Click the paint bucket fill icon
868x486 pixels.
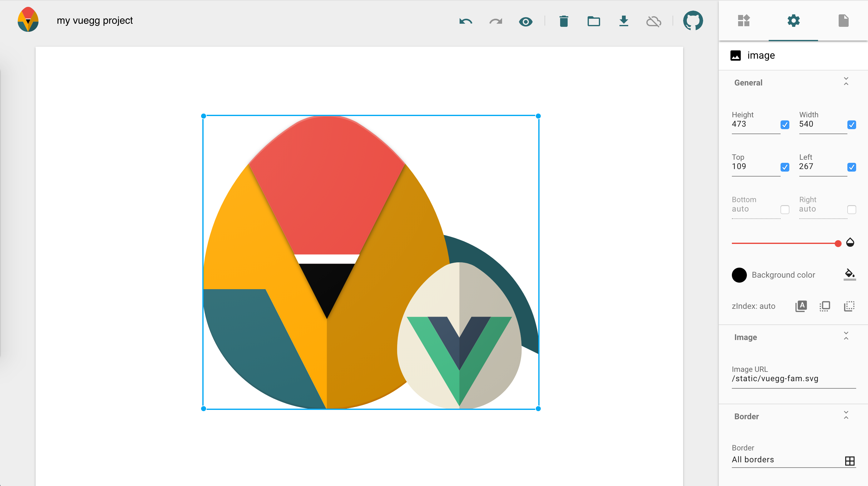click(x=850, y=274)
